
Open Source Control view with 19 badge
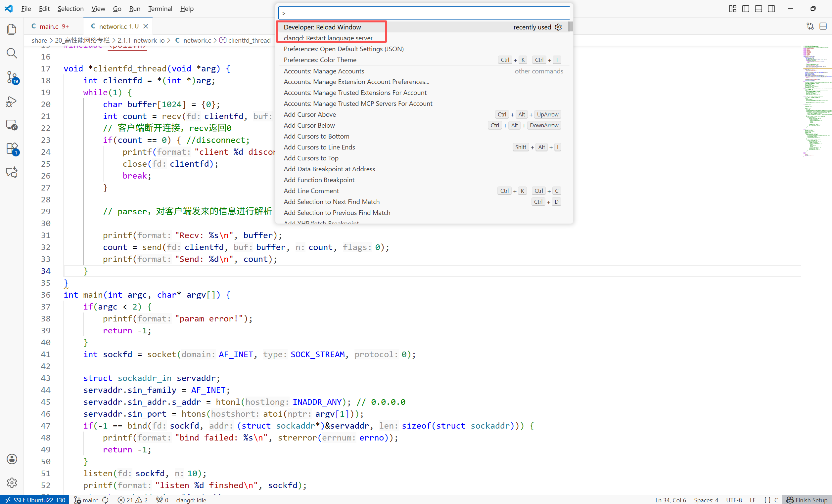point(12,77)
